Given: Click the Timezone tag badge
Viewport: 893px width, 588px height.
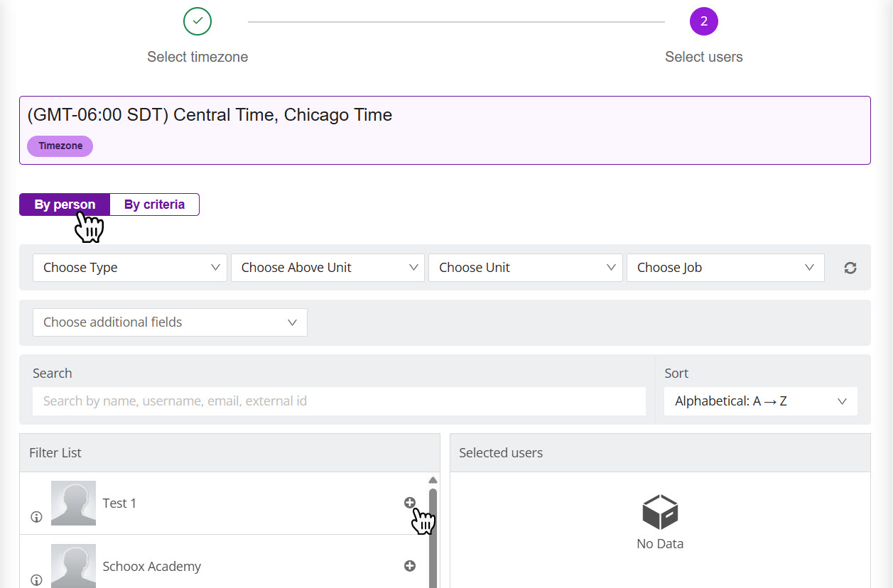Looking at the screenshot, I should (60, 146).
